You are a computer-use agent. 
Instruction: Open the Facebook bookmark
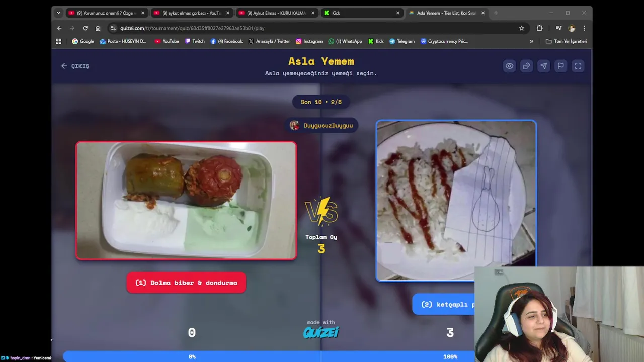(226, 41)
